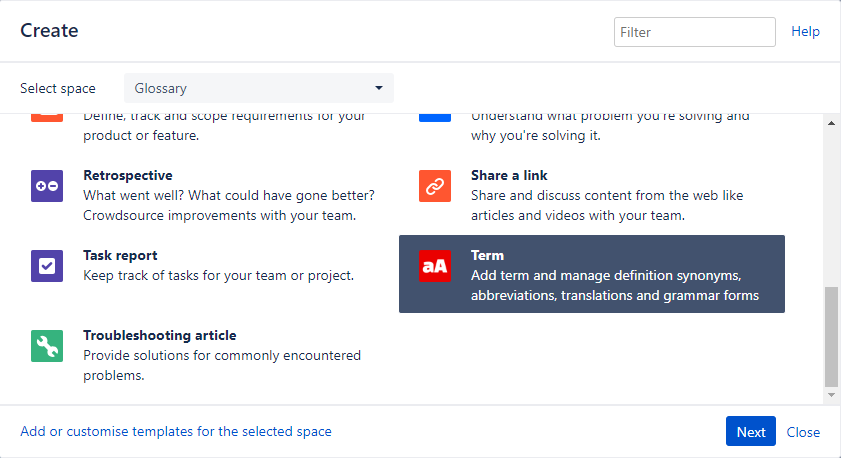Open Add or customise templates link
This screenshot has height=458, width=841.
point(176,432)
